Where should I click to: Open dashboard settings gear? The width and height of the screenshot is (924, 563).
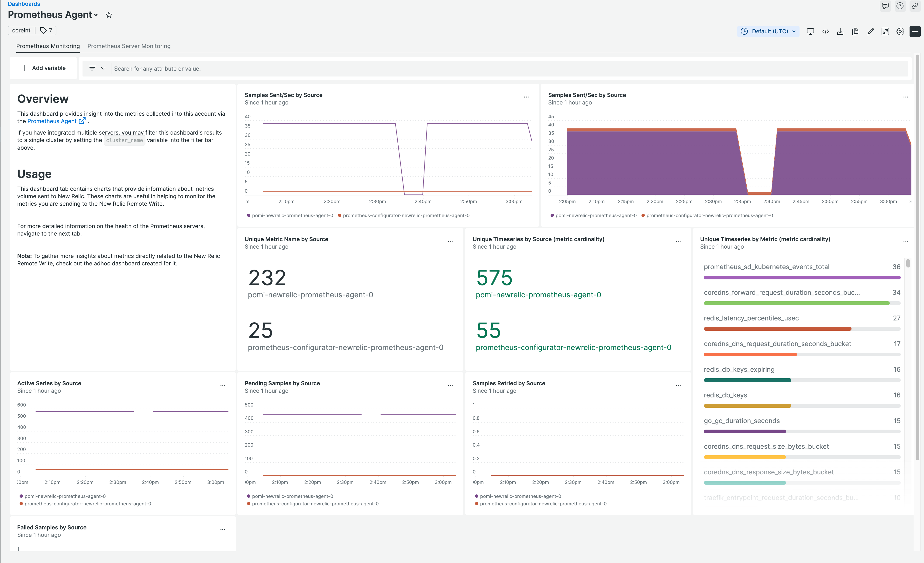(x=900, y=31)
